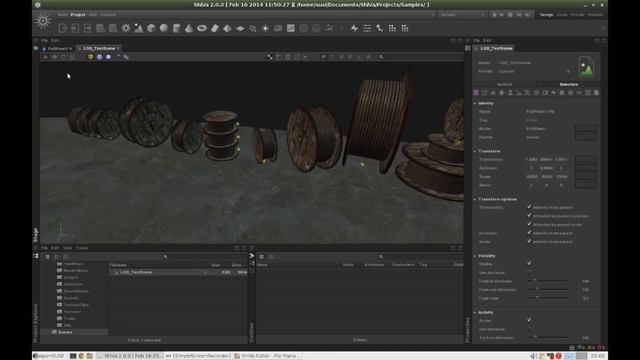Screen dimensions: 640x360
Task: Switch to the General tab in properties
Action: (504, 84)
